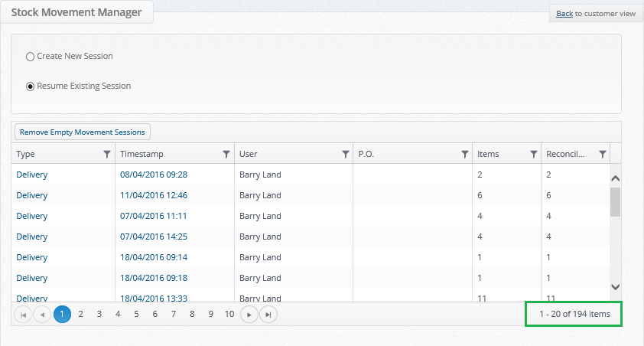This screenshot has width=644, height=346.
Task: Go to the next page
Action: tap(249, 315)
